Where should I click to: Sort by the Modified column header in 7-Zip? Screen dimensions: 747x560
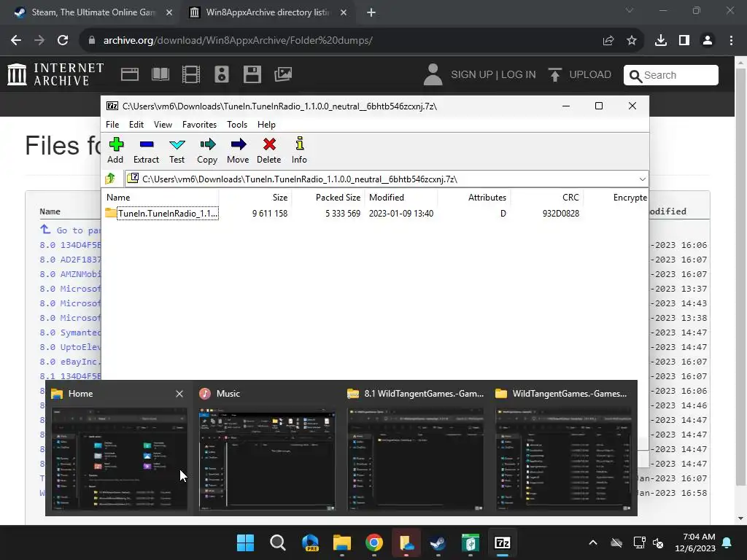click(x=401, y=197)
